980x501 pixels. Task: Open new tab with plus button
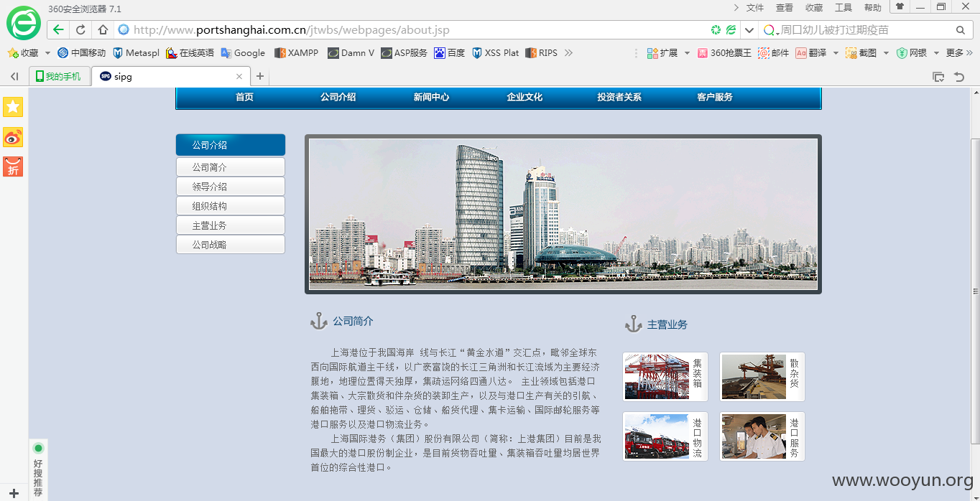click(x=260, y=76)
